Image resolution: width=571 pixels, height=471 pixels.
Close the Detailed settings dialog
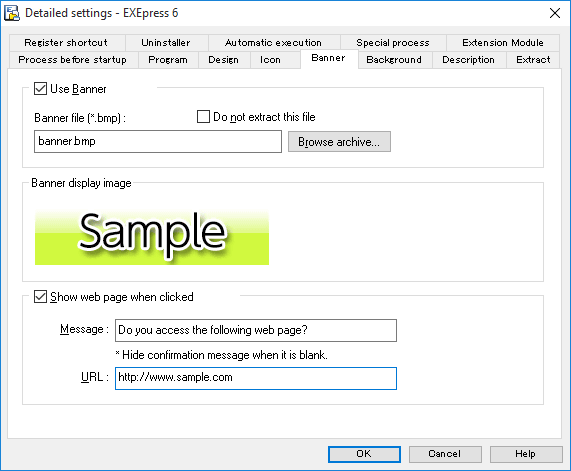point(555,13)
